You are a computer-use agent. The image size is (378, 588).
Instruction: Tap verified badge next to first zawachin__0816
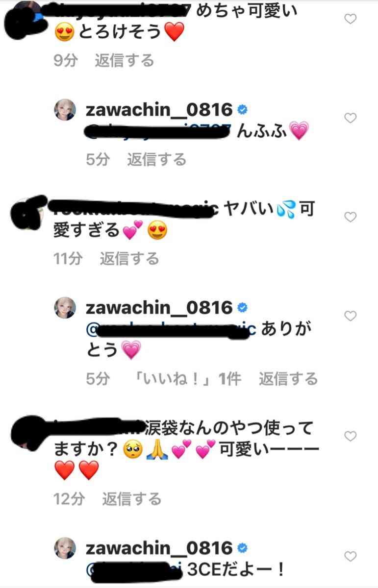pos(242,110)
